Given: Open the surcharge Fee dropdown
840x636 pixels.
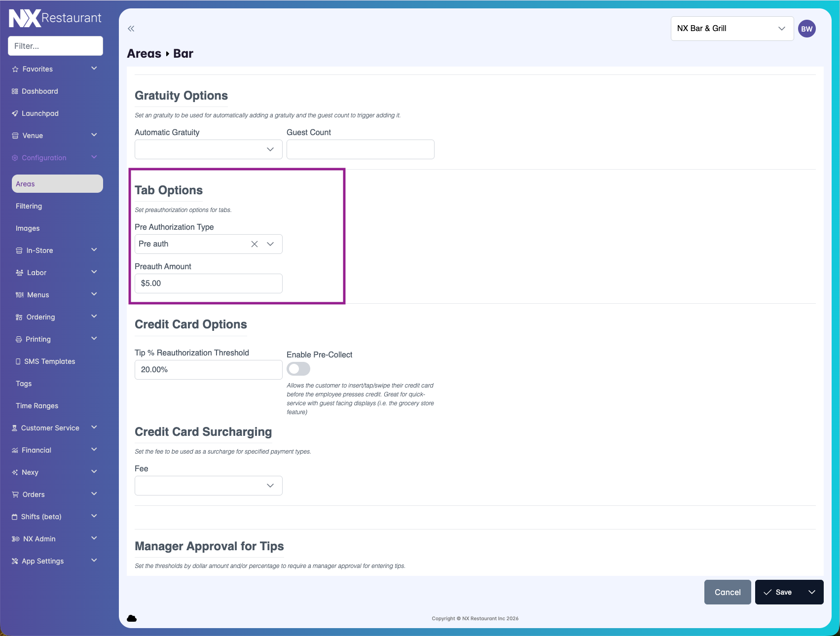Looking at the screenshot, I should [x=208, y=486].
